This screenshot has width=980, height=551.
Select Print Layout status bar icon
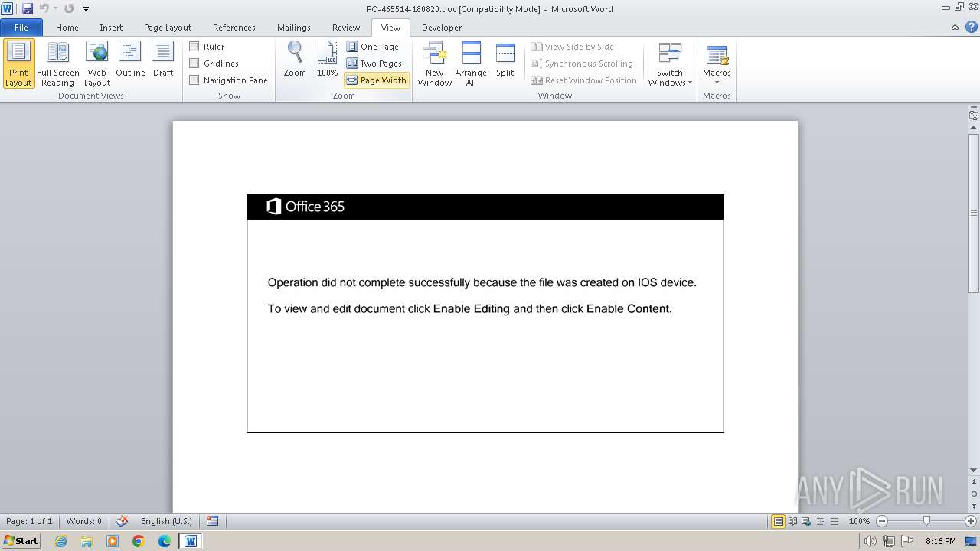[779, 521]
